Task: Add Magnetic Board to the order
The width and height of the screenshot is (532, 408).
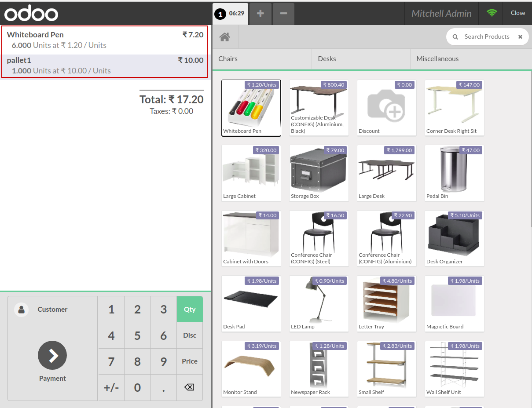Action: click(455, 304)
